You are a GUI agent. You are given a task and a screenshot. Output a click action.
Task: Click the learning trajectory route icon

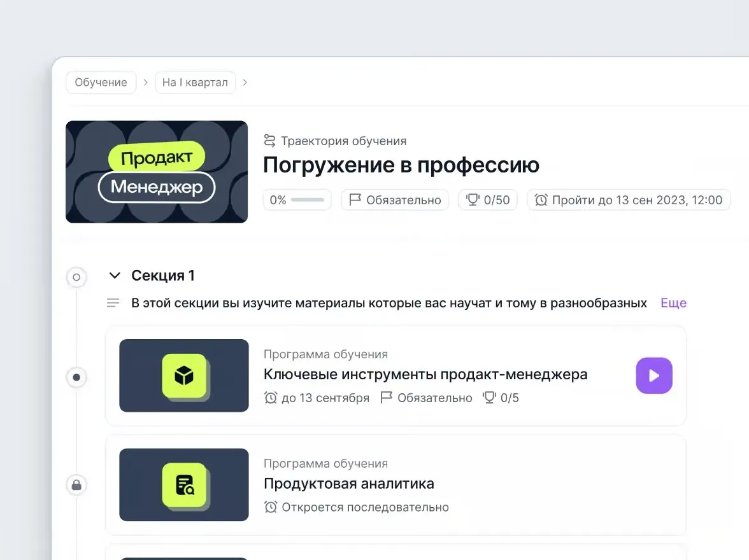(x=270, y=141)
